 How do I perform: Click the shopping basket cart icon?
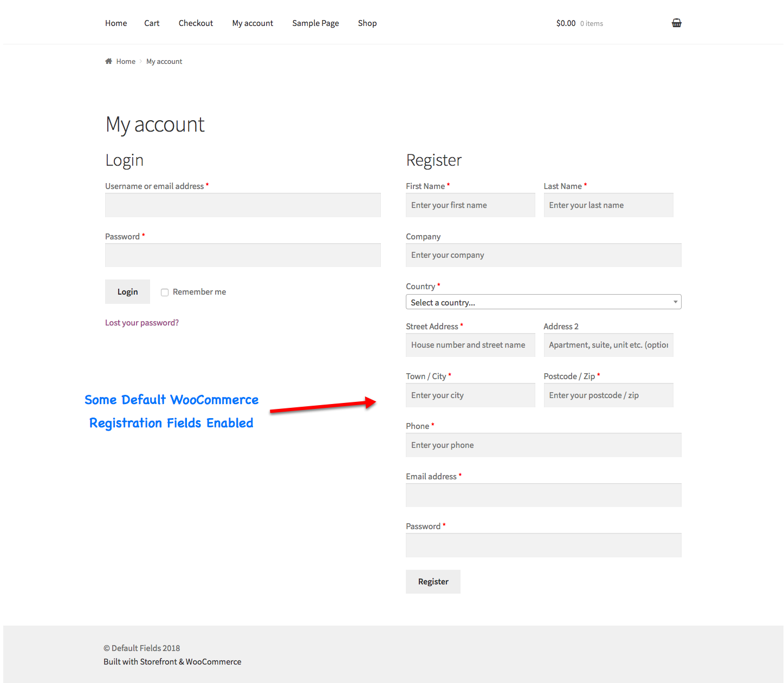coord(676,23)
